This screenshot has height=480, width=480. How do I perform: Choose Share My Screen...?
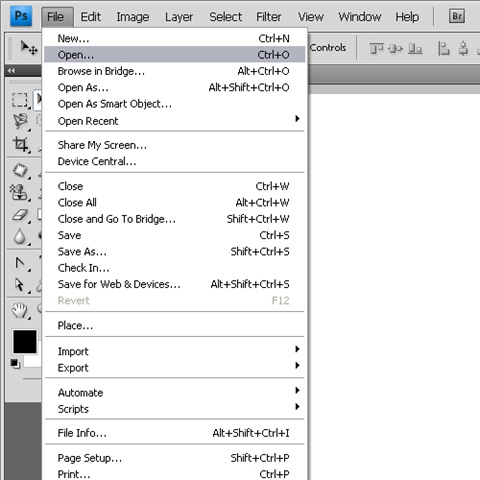pos(175,145)
